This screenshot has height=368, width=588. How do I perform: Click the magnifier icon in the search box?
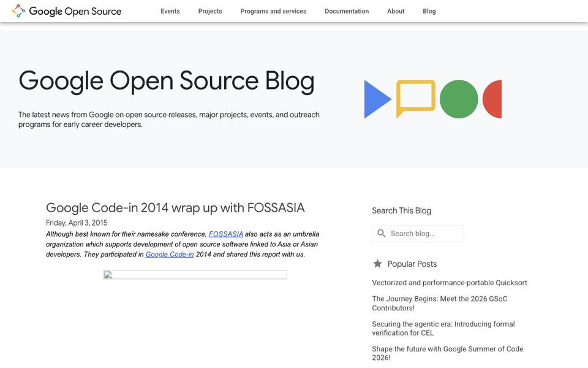(382, 233)
